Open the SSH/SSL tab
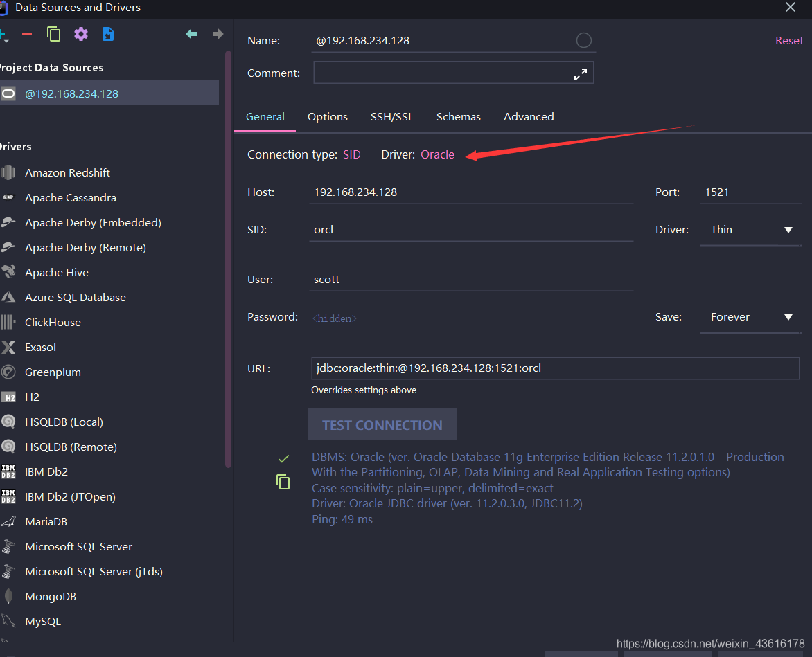 pyautogui.click(x=392, y=116)
